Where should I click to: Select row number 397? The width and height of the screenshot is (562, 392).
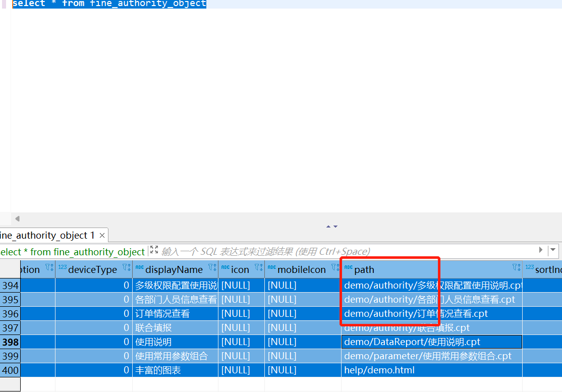pyautogui.click(x=10, y=328)
